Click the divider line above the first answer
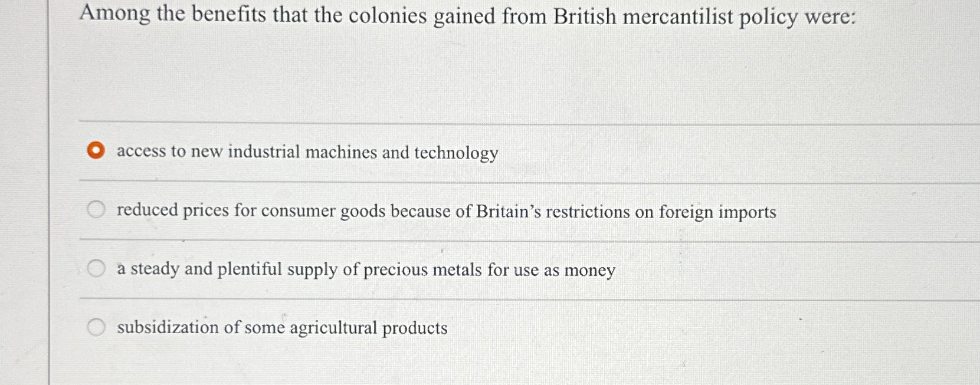 [472, 122]
